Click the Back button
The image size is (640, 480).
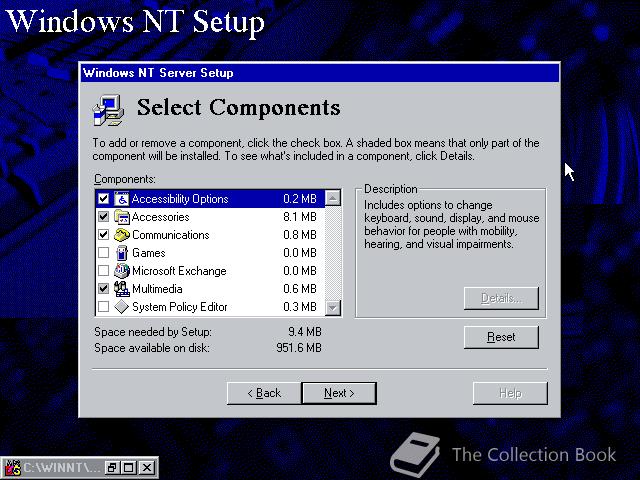[x=264, y=393]
